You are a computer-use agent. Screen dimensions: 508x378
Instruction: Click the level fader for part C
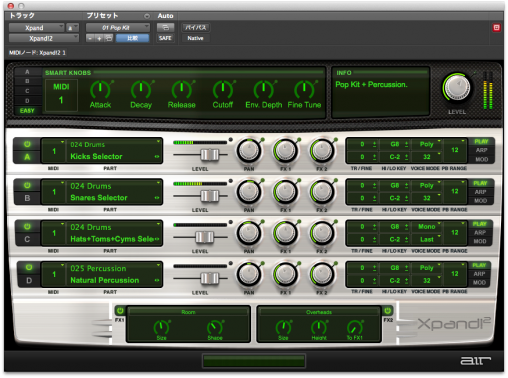(204, 237)
